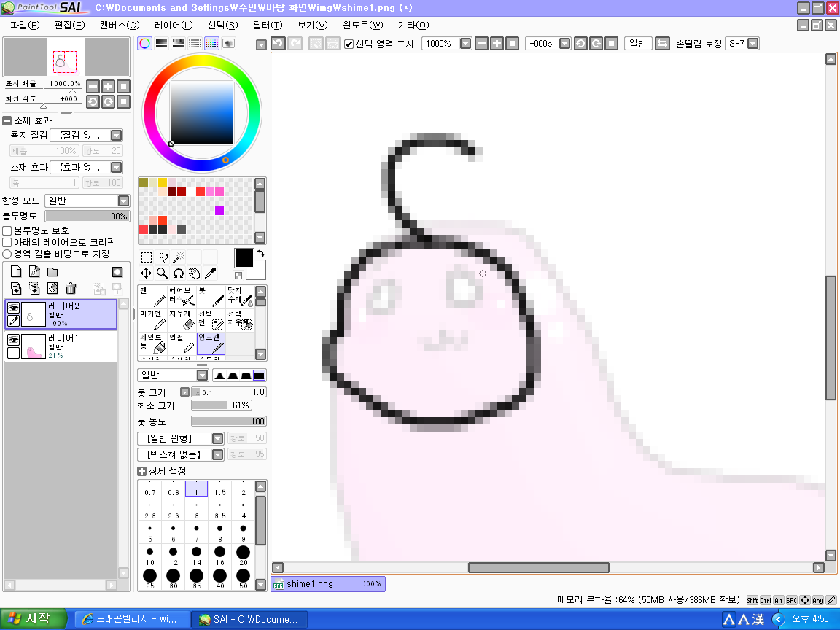
Task: Expand the 상세 설정 section
Action: pyautogui.click(x=142, y=472)
